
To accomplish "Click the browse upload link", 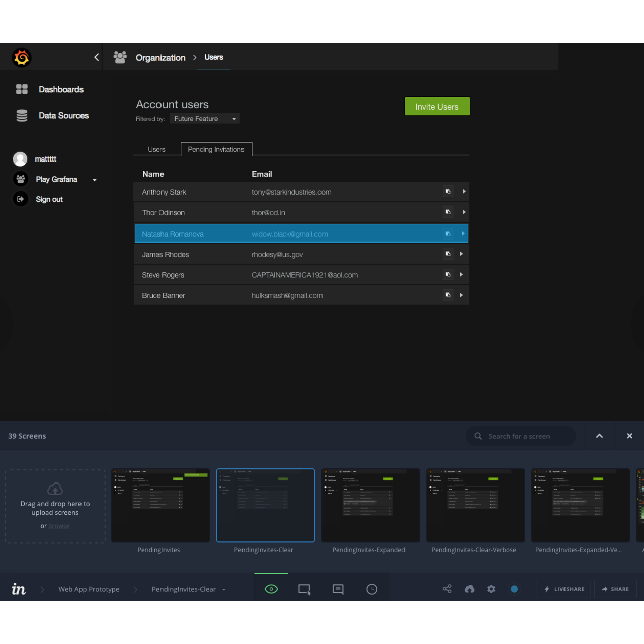I will tap(59, 526).
